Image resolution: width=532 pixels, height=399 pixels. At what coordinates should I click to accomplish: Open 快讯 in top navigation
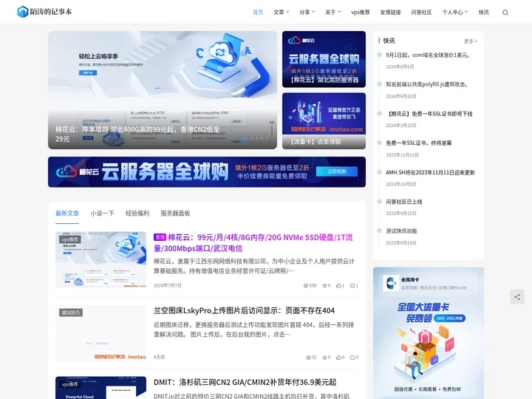click(483, 13)
